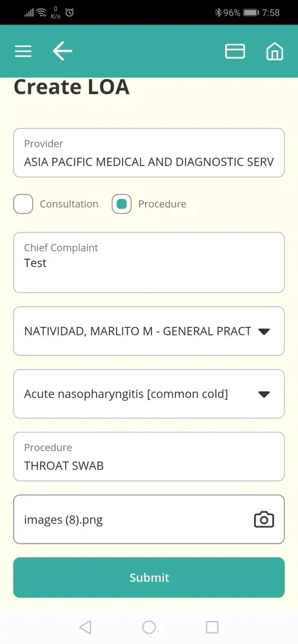
Task: Expand the NATIVIDAD, MARLITO M doctor dropdown
Action: pyautogui.click(x=149, y=331)
